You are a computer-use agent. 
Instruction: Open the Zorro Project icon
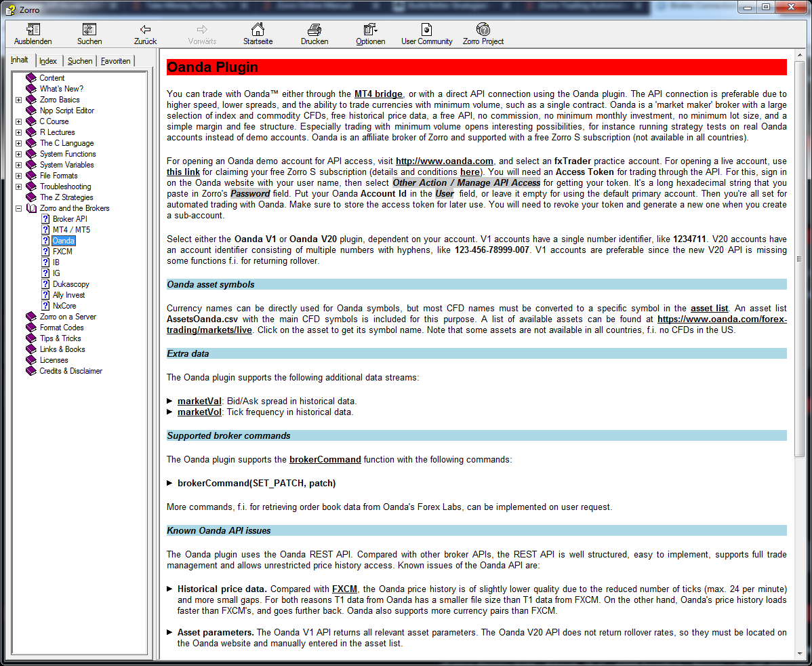pyautogui.click(x=483, y=30)
